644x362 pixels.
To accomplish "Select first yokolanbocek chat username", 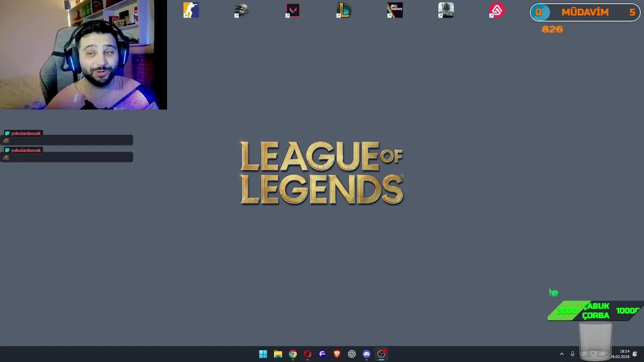I will (x=26, y=133).
